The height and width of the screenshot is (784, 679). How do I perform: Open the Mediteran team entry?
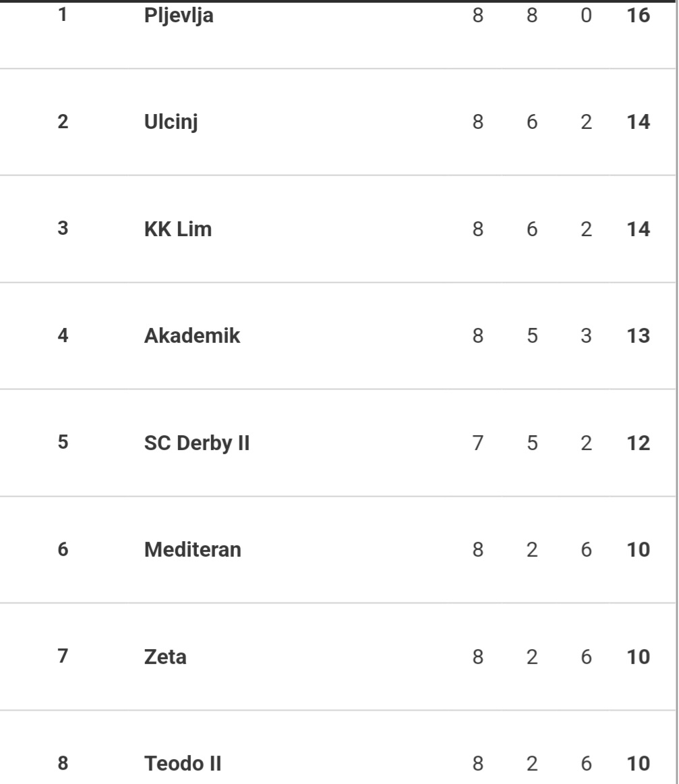192,549
